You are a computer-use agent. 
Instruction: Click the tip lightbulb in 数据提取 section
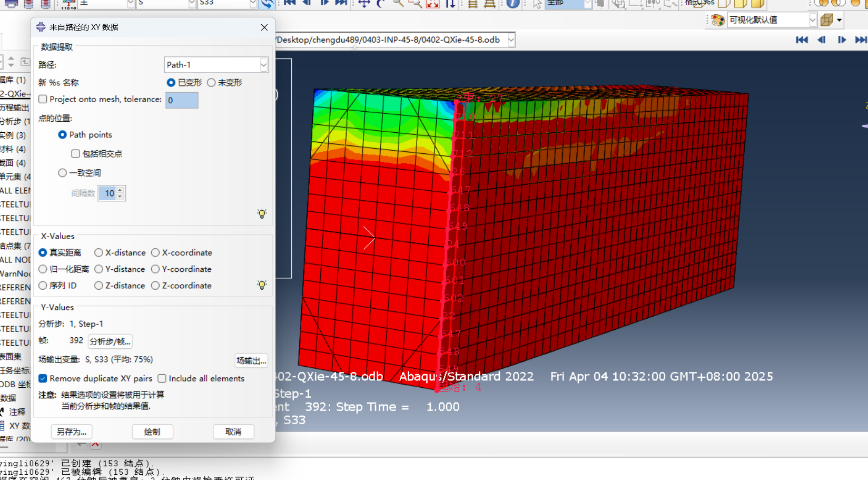pyautogui.click(x=262, y=213)
